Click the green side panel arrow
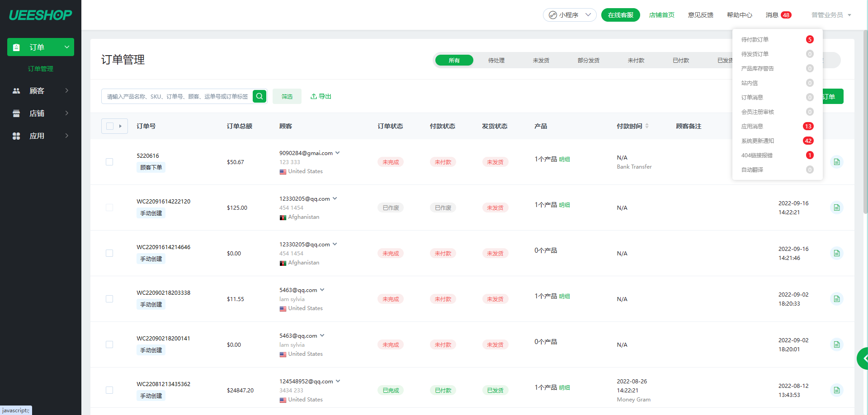 [x=863, y=358]
